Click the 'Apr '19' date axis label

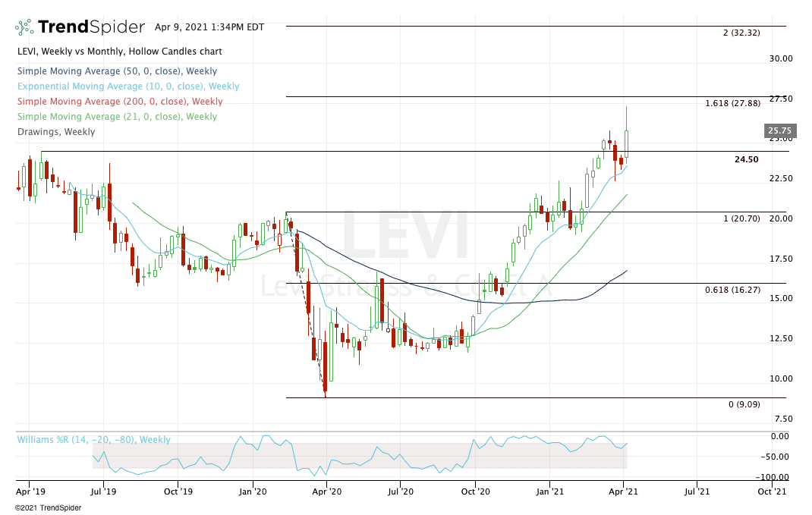pos(30,491)
